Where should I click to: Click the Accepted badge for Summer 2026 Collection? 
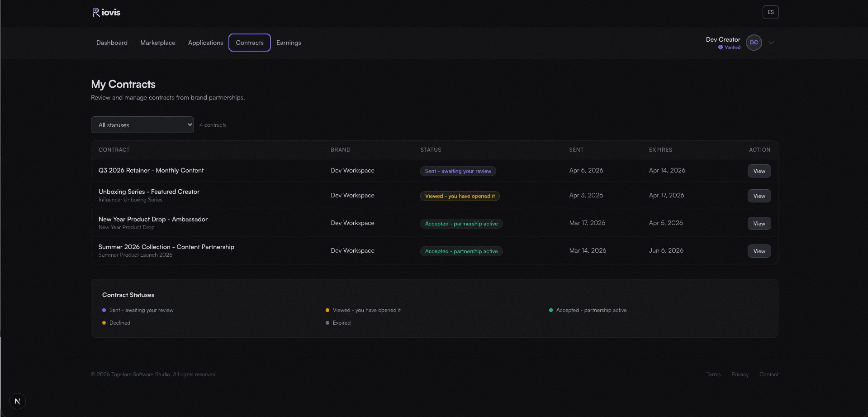pos(461,251)
